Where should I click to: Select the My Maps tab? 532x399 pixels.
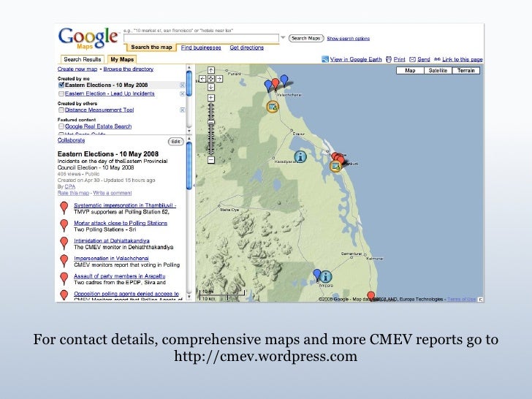click(122, 59)
